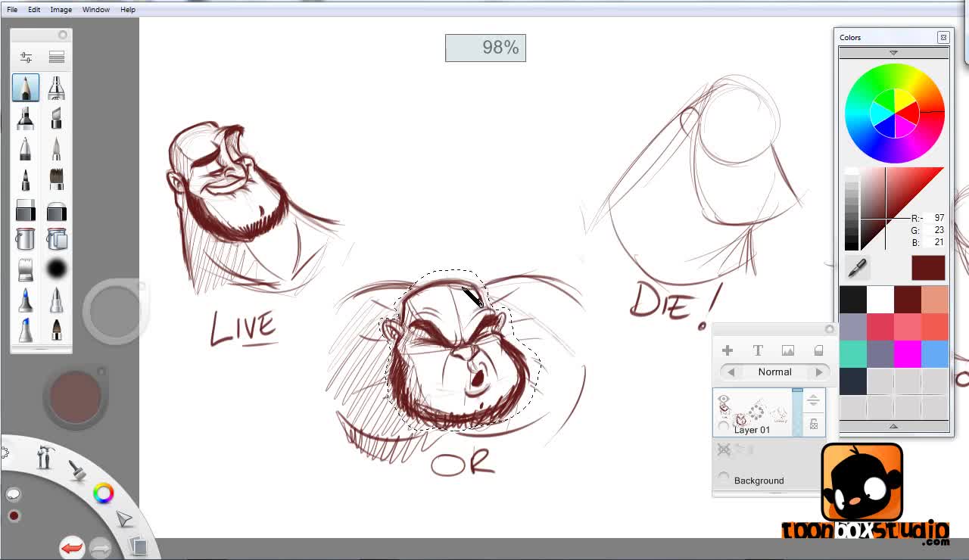This screenshot has height=560, width=969.
Task: Click the brush size puck
Action: click(x=115, y=311)
